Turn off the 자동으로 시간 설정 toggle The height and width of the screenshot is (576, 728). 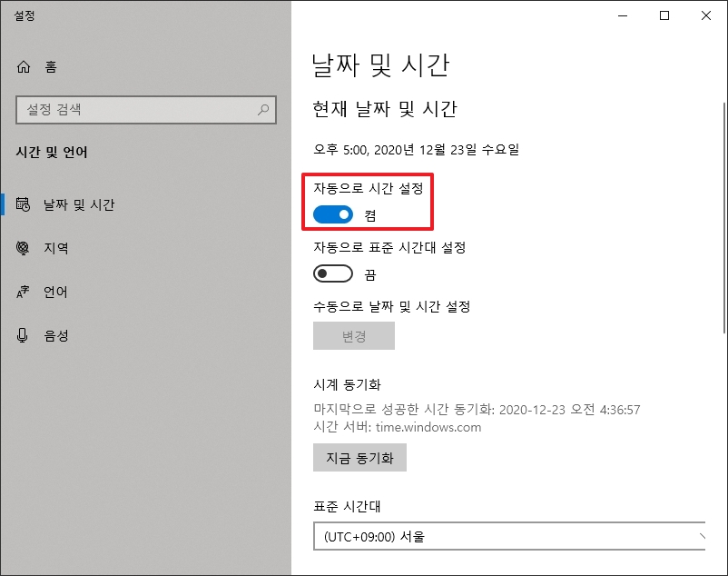pyautogui.click(x=333, y=214)
